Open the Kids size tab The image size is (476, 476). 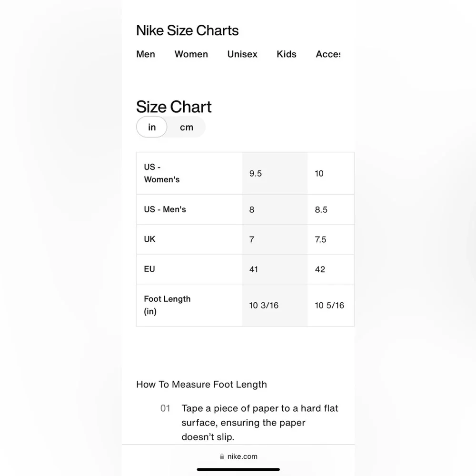(287, 54)
